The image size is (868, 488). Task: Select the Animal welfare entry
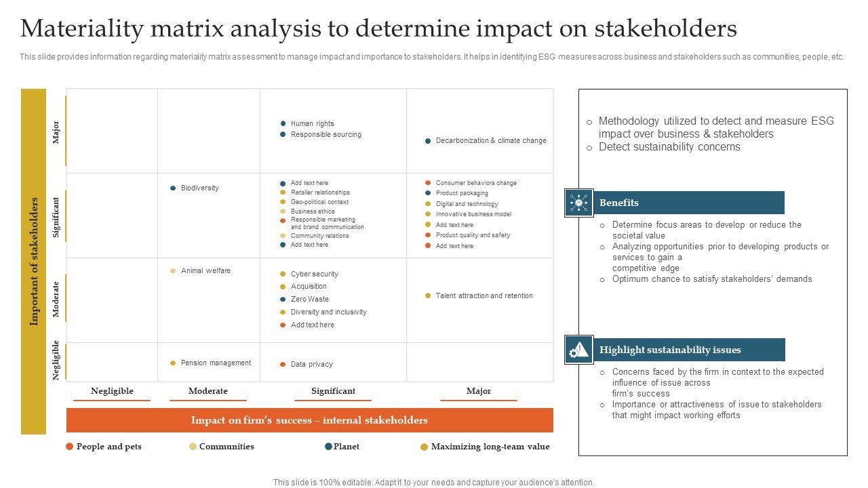pyautogui.click(x=205, y=270)
